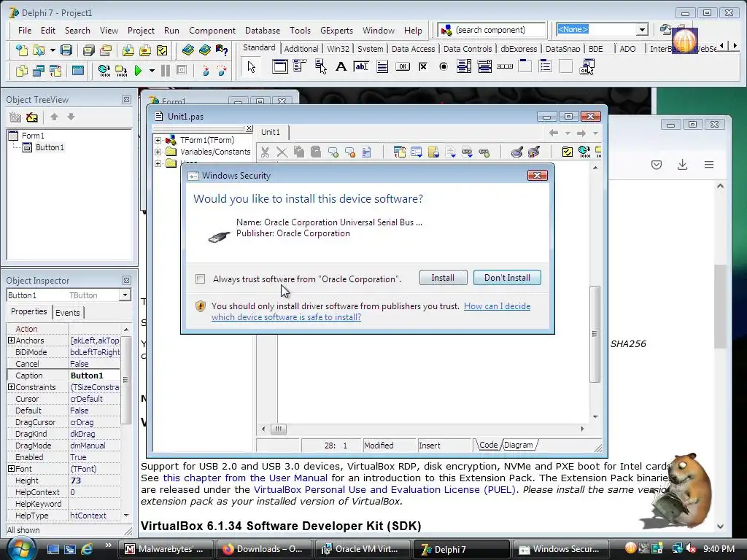
Task: Click the scissors Cut icon in Unit1 editor
Action: point(265,152)
